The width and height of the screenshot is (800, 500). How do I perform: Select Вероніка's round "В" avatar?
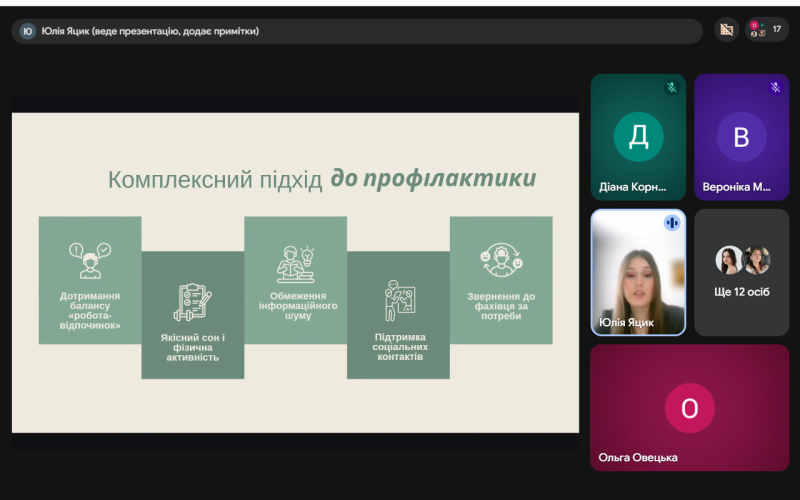(741, 137)
